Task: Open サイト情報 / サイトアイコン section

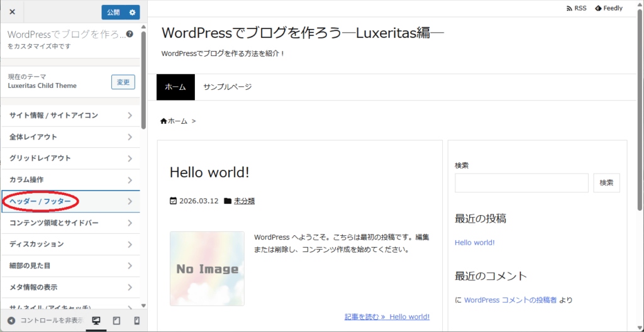Action: (70, 116)
